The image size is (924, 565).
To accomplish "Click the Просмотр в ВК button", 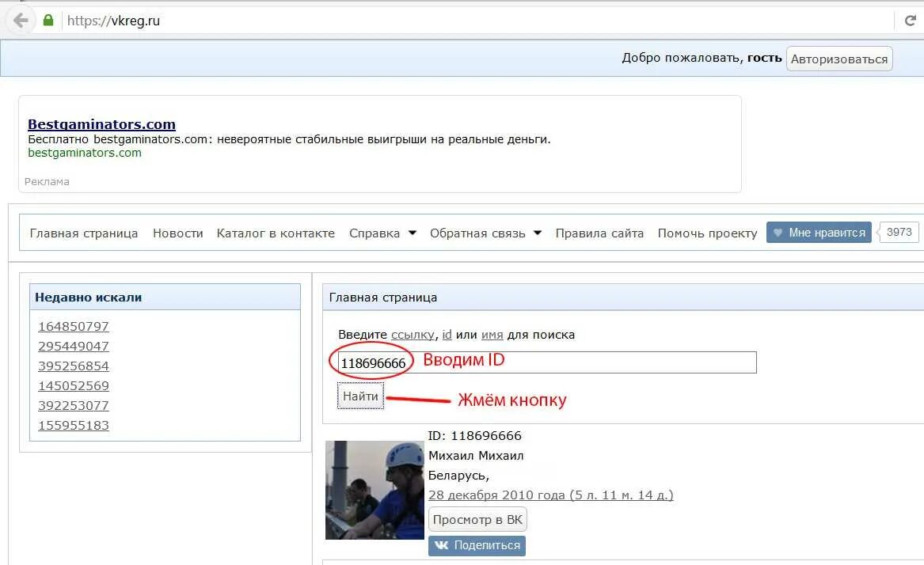I will click(477, 520).
